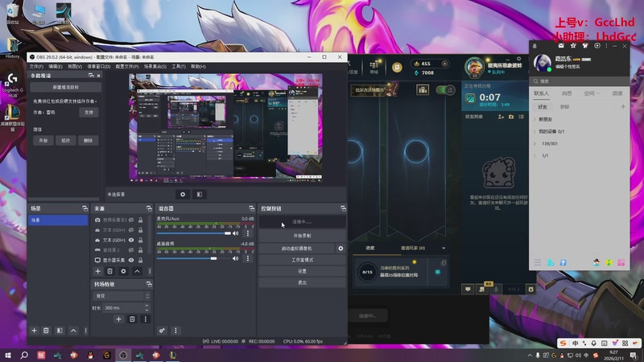Open the 空间 dropdown tab in QQ
Image resolution: width=644 pixels, height=362 pixels.
coord(592,93)
